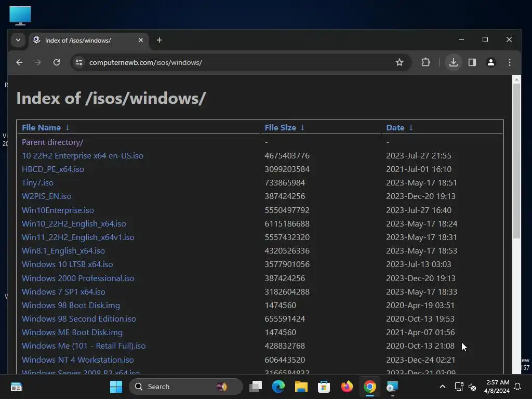Select the This PC desktop icon
The width and height of the screenshot is (532, 399).
(20, 16)
